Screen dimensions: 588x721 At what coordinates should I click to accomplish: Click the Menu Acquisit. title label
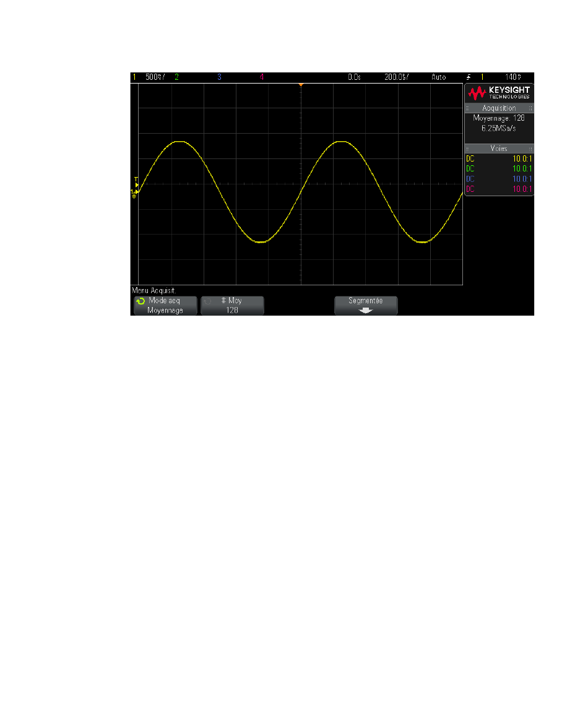point(154,291)
